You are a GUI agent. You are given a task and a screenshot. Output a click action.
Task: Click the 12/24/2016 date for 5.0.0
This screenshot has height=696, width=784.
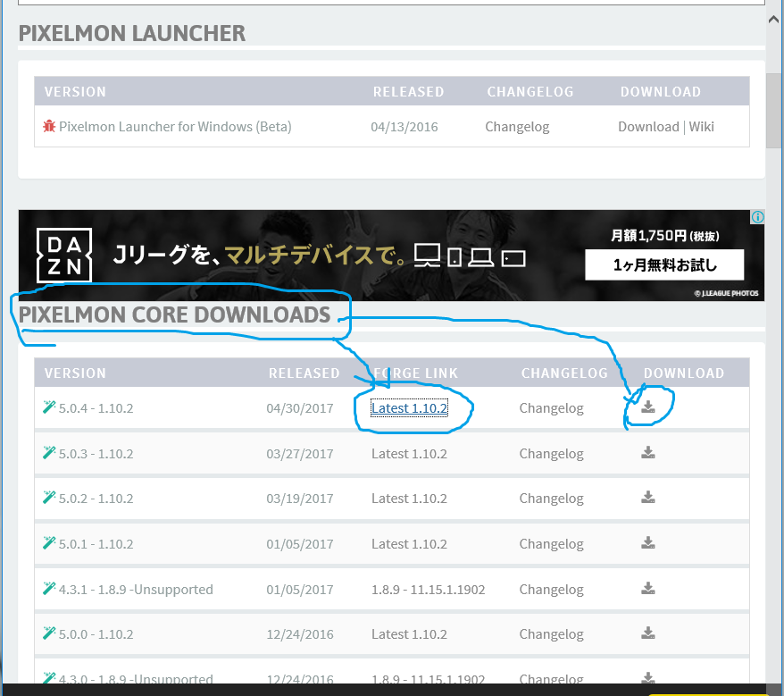299,634
